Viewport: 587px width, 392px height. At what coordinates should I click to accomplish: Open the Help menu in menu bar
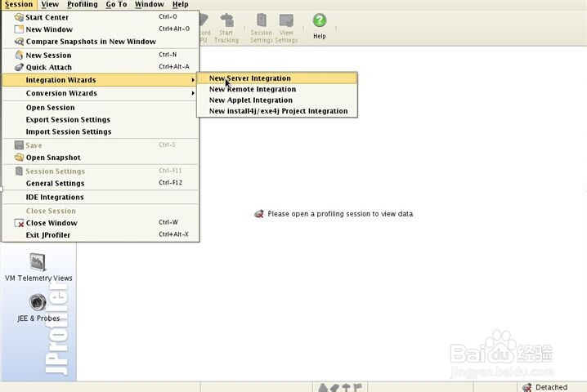tap(180, 4)
